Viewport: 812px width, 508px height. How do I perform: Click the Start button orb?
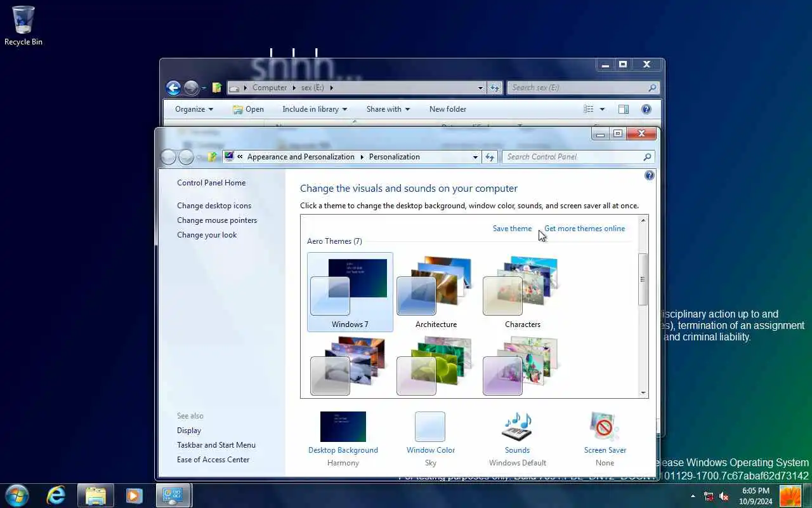pyautogui.click(x=16, y=495)
